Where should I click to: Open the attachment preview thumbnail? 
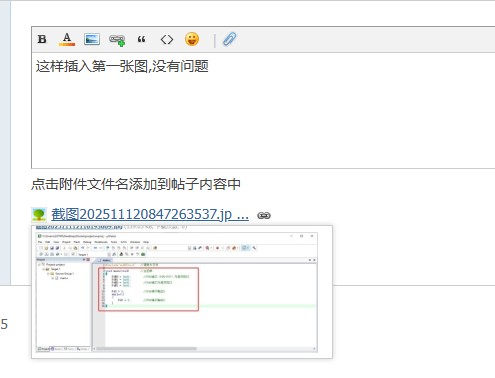182,292
